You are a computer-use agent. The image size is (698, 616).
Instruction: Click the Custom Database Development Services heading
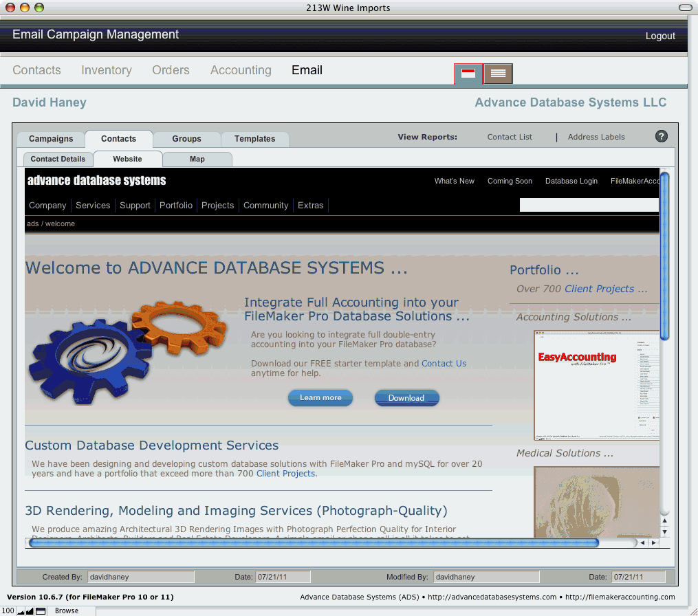[x=152, y=445]
